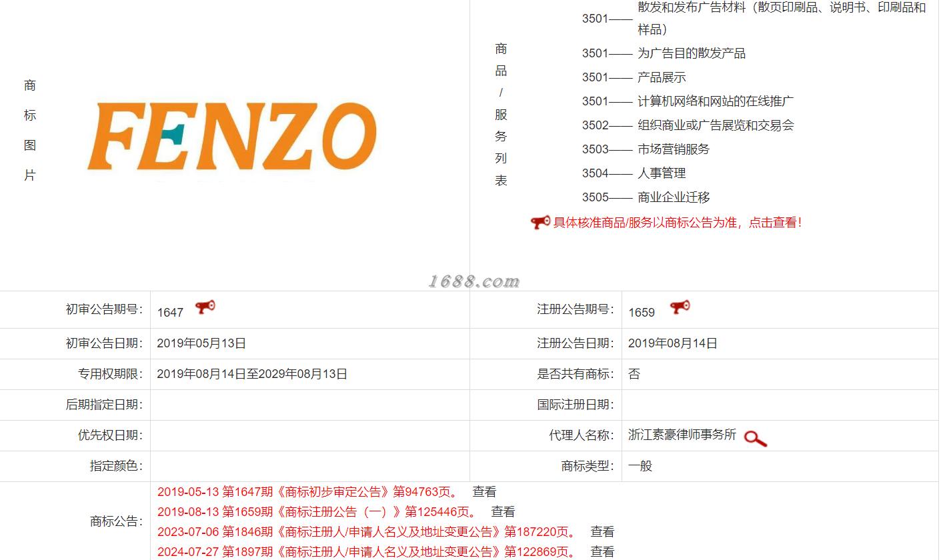The image size is (947, 560).
Task: Click label 商标公告
Action: [116, 521]
